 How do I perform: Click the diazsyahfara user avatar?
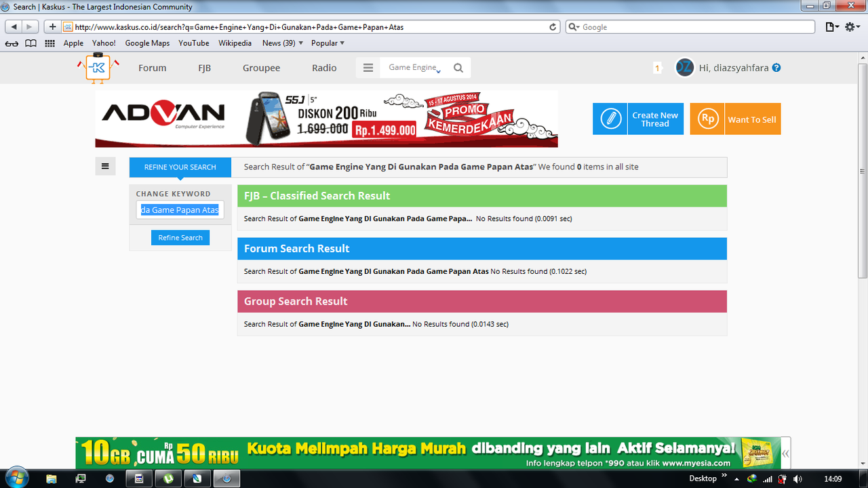click(685, 68)
